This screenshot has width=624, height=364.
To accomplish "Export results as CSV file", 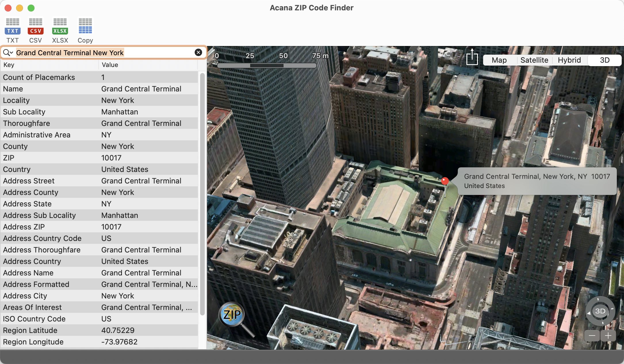I will [x=35, y=30].
